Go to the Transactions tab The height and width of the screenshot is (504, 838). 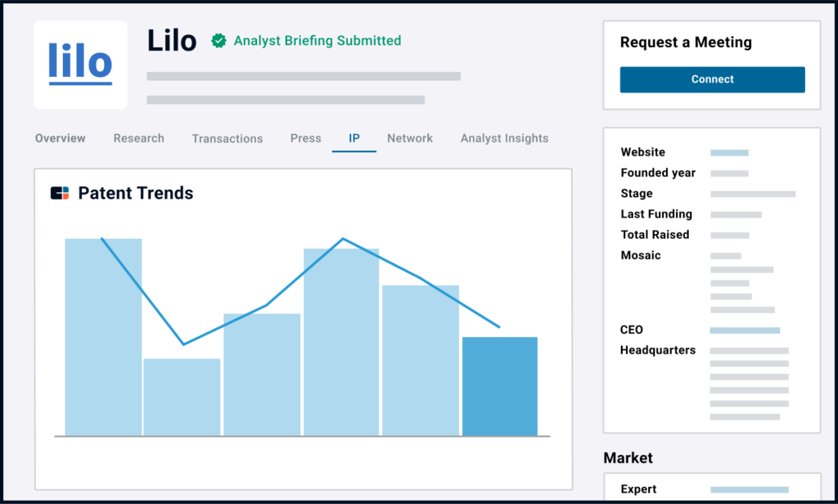click(x=227, y=138)
